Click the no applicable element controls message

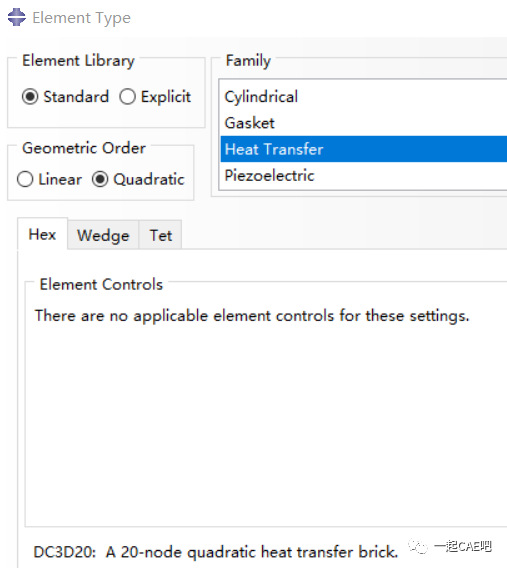point(252,316)
